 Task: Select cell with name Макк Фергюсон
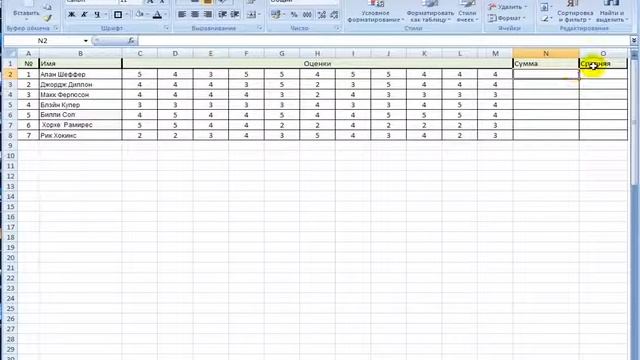pyautogui.click(x=80, y=95)
